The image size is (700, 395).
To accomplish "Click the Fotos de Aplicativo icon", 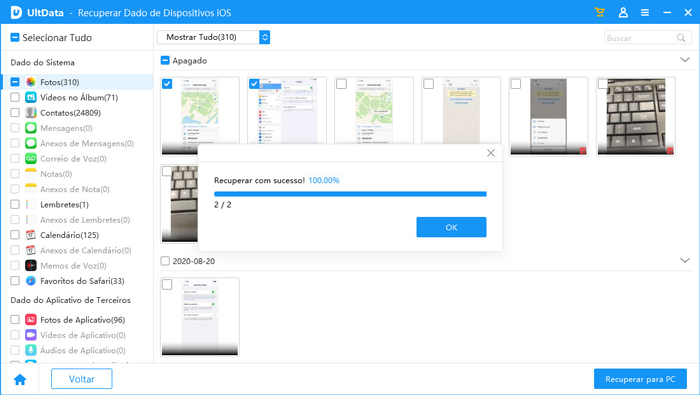I will tap(31, 320).
